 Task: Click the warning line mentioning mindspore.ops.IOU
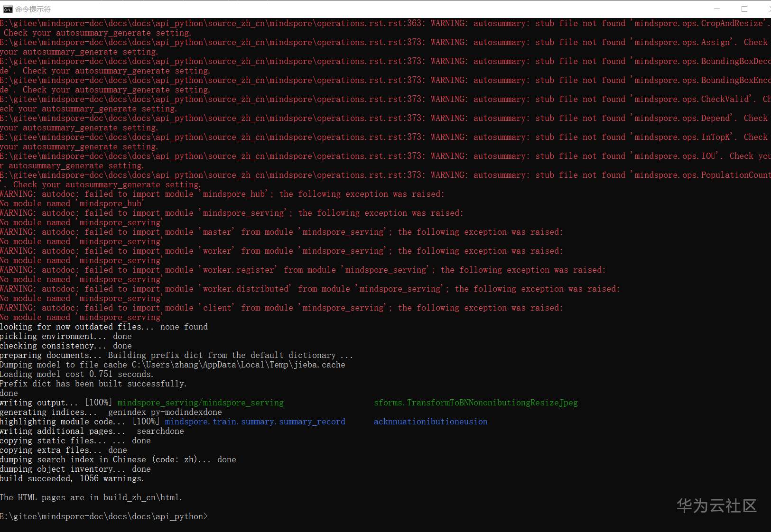coord(385,156)
